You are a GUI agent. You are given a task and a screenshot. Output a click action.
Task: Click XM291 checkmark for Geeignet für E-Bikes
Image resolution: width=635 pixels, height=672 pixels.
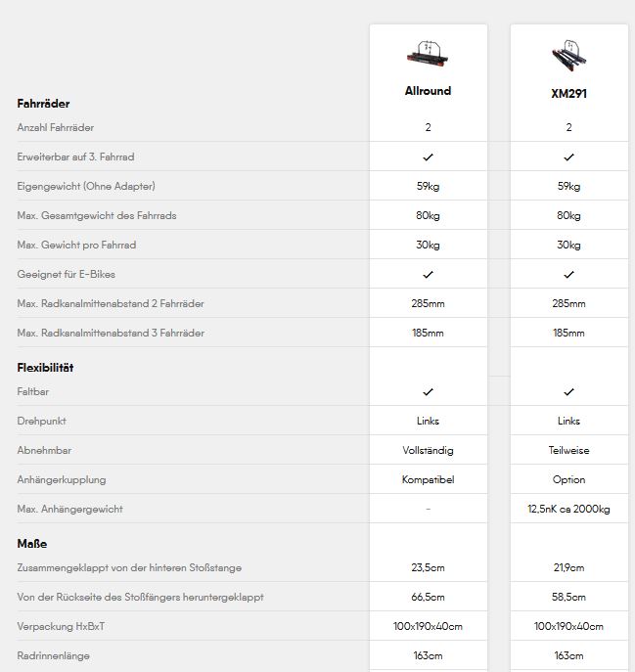coord(568,274)
